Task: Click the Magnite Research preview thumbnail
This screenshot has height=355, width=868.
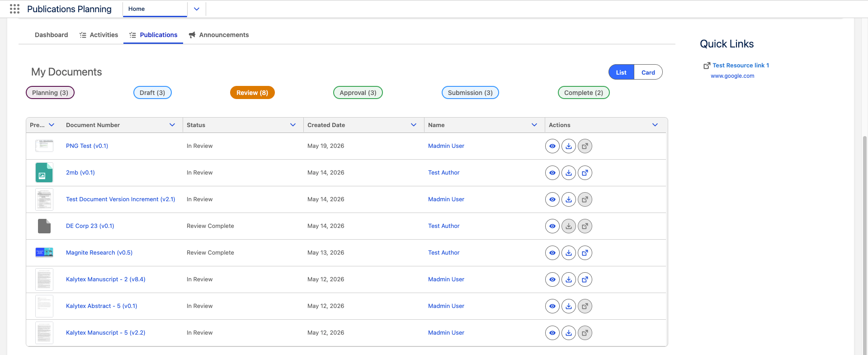Action: click(44, 252)
